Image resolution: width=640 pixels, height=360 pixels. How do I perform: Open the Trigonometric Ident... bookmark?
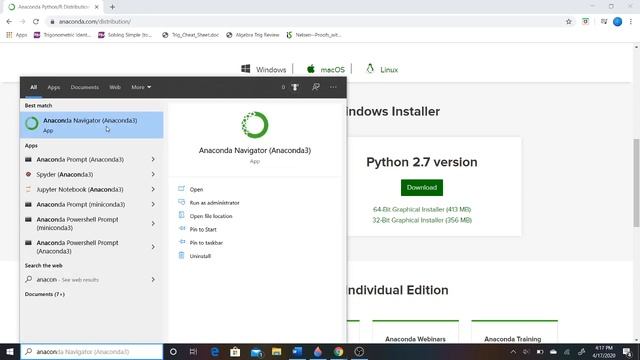click(62, 35)
